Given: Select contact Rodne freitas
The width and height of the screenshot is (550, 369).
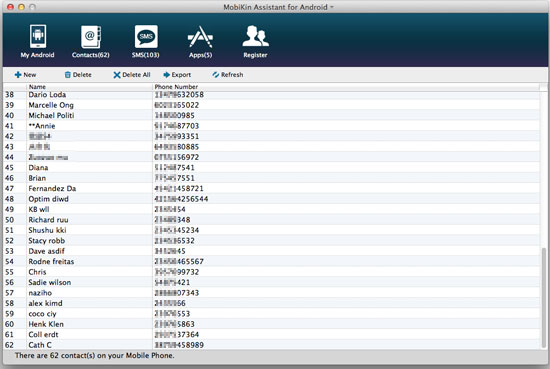Looking at the screenshot, I should (51, 262).
